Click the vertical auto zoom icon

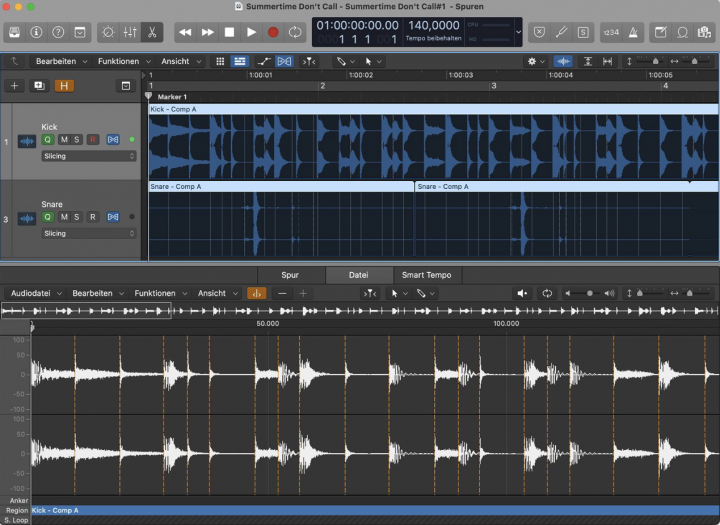point(588,61)
